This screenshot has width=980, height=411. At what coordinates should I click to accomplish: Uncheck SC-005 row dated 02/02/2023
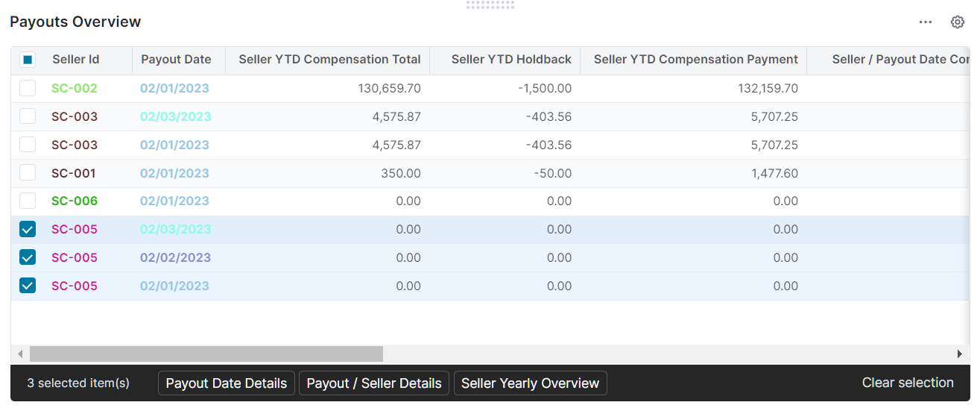tap(28, 257)
